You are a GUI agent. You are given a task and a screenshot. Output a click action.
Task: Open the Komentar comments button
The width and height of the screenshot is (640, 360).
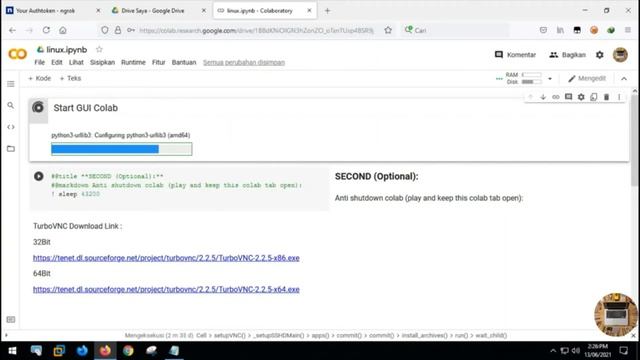point(515,55)
